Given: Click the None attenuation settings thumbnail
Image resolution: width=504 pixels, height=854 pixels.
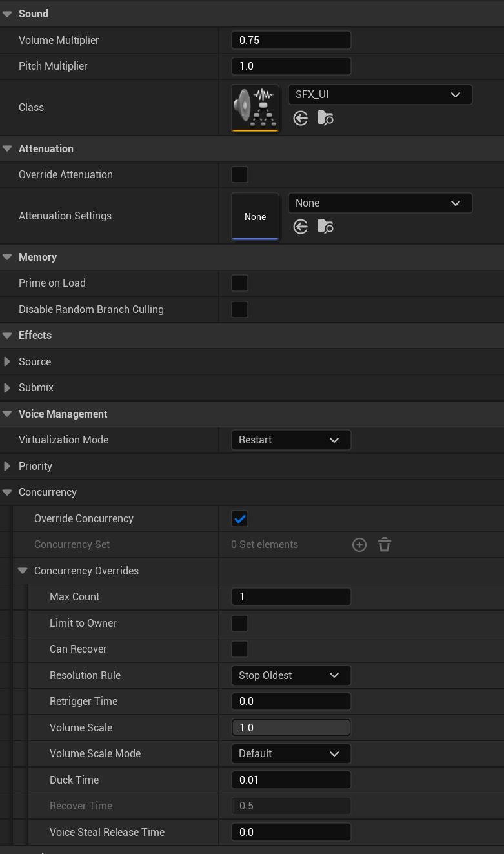Looking at the screenshot, I should (256, 216).
